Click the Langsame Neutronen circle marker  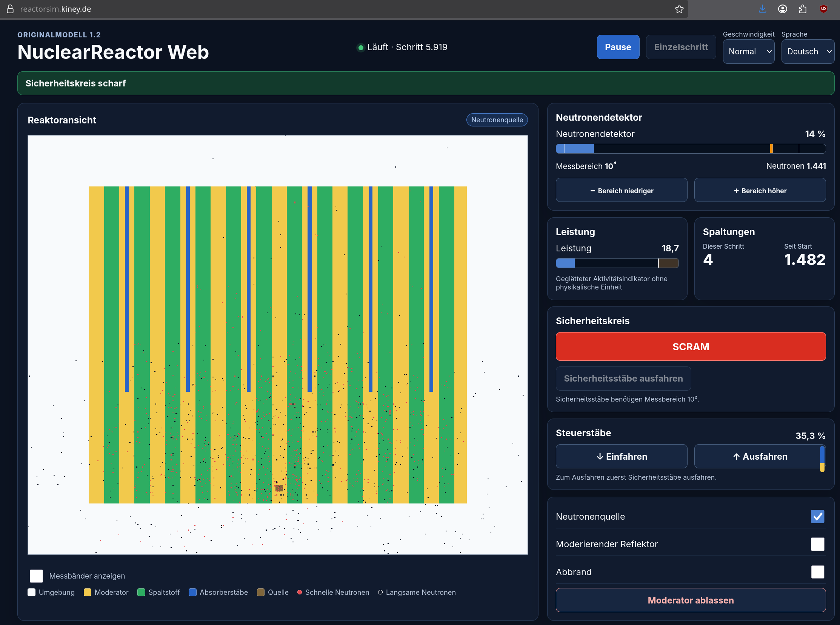(380, 592)
